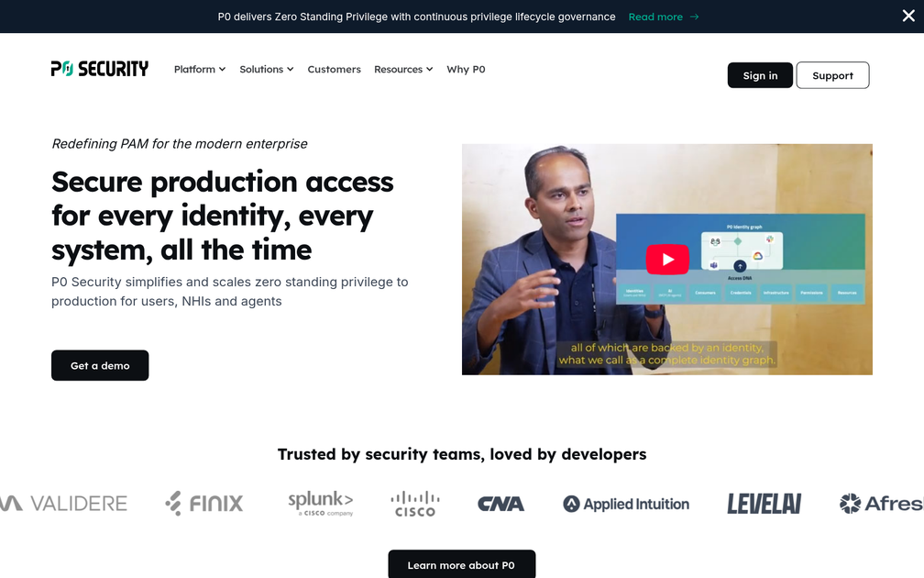Click the Support button
This screenshot has height=578, width=924.
pyautogui.click(x=832, y=75)
